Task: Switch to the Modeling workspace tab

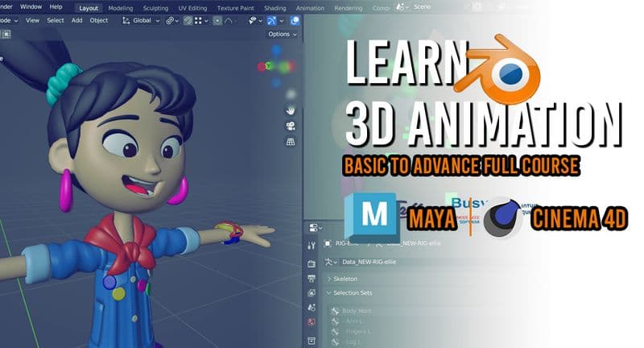Action: (x=120, y=8)
